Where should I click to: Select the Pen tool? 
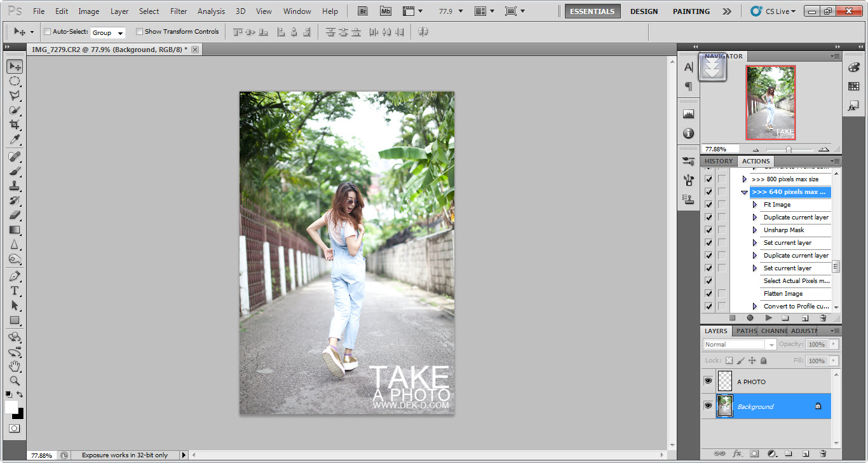14,276
